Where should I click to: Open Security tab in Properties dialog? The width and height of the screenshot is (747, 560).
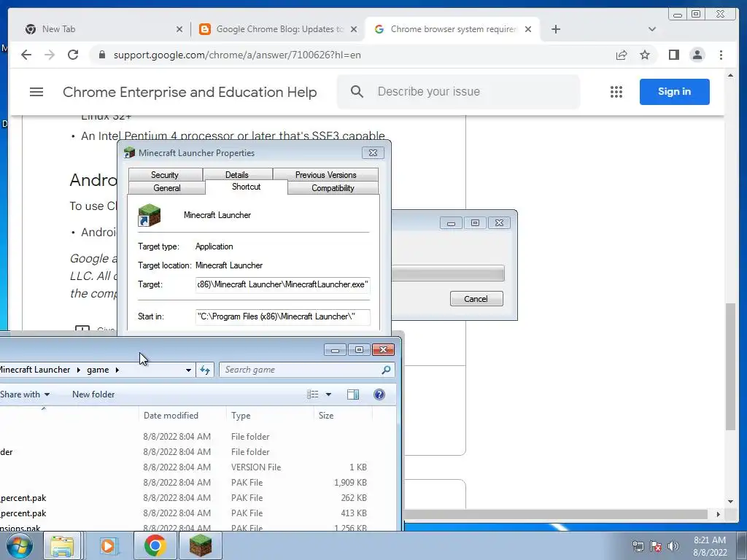click(x=165, y=175)
